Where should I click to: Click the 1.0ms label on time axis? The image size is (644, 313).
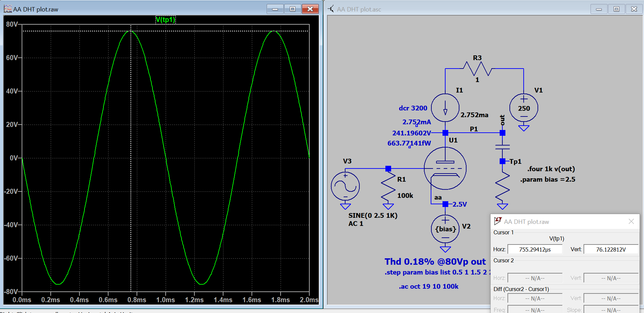pyautogui.click(x=166, y=300)
